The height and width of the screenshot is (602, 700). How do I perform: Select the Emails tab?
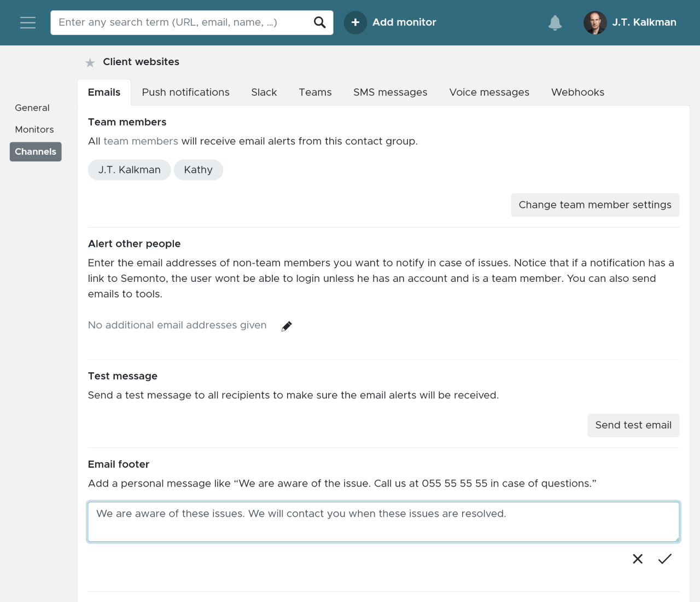104,92
